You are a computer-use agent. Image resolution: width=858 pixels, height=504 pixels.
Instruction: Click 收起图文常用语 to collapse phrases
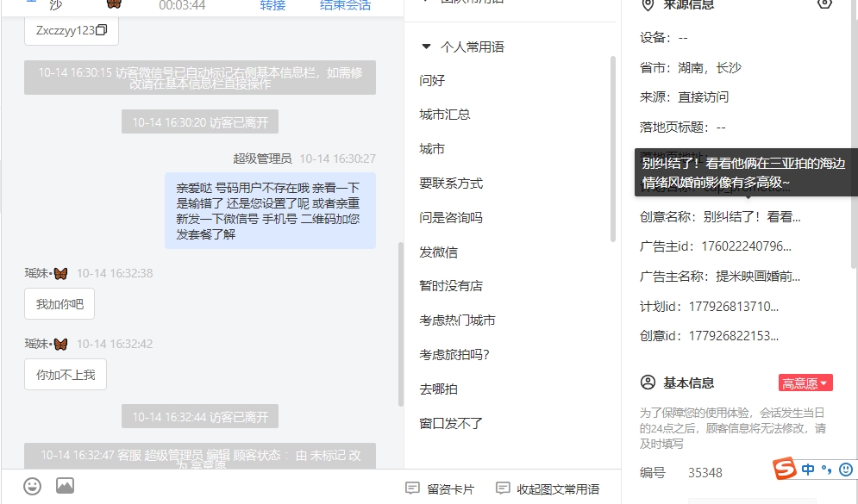548,488
